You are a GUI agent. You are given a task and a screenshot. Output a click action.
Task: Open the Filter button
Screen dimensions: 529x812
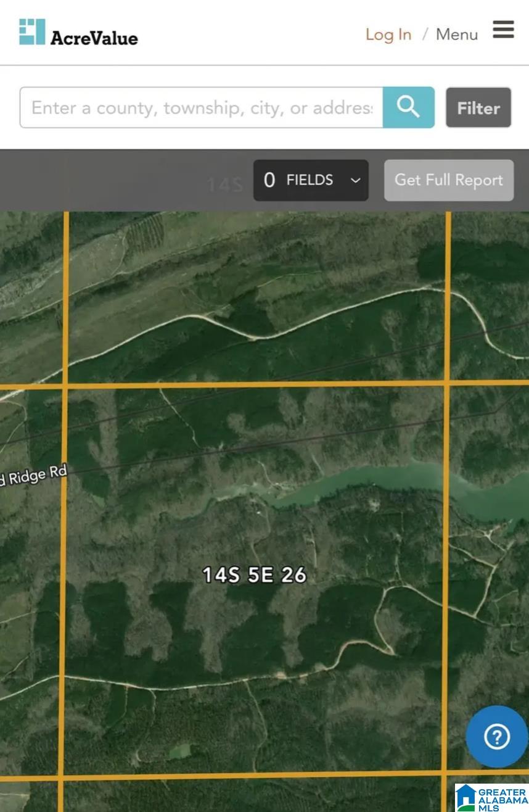click(x=478, y=108)
